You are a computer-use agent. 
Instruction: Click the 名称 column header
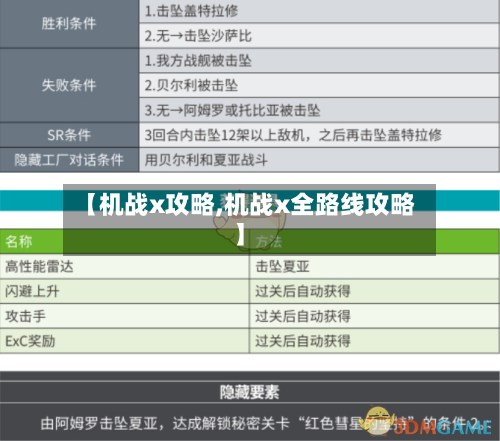(x=124, y=242)
